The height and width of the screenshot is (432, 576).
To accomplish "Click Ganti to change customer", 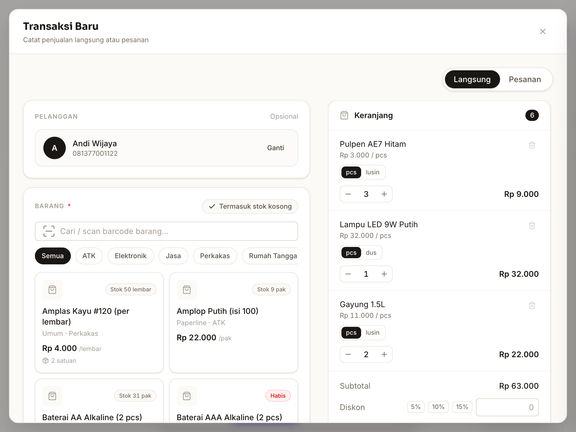I will pyautogui.click(x=276, y=148).
